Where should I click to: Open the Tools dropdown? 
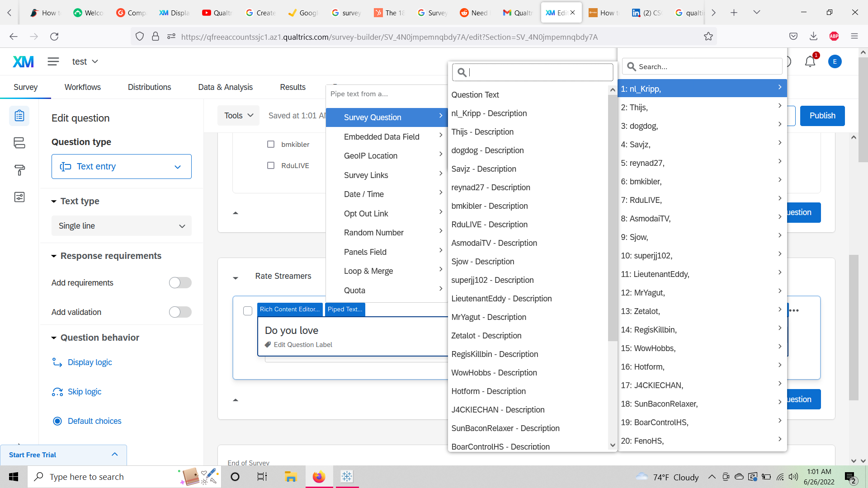click(x=239, y=116)
